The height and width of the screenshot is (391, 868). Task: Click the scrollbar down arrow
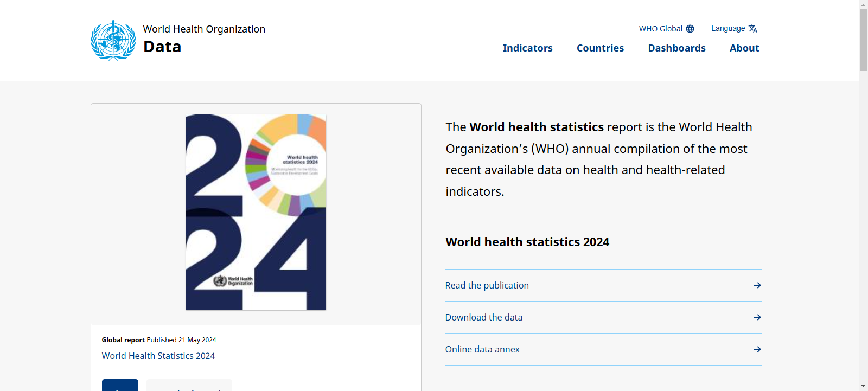coord(863,386)
